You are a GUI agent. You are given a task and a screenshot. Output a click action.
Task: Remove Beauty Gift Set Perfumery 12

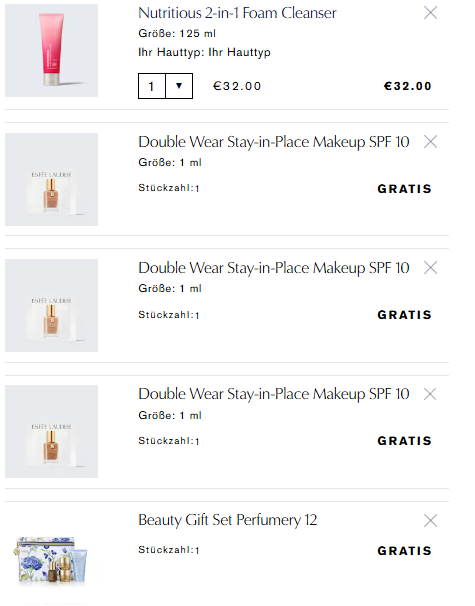[430, 521]
